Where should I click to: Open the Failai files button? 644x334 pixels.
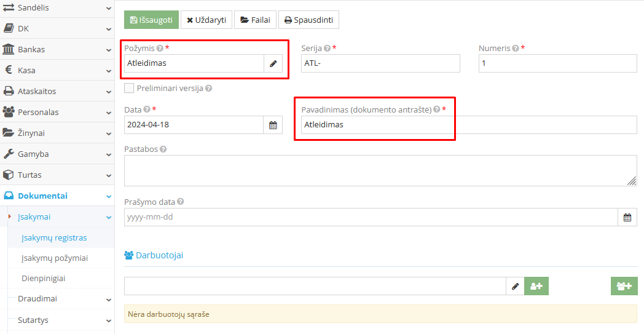(254, 20)
